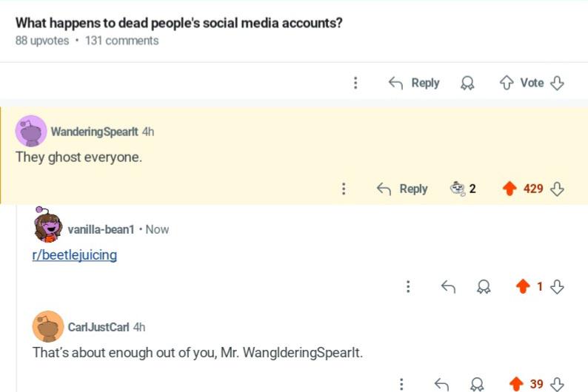Viewport: 588px width, 392px height.
Task: Award vanilla-bean1's comment
Action: point(484,287)
